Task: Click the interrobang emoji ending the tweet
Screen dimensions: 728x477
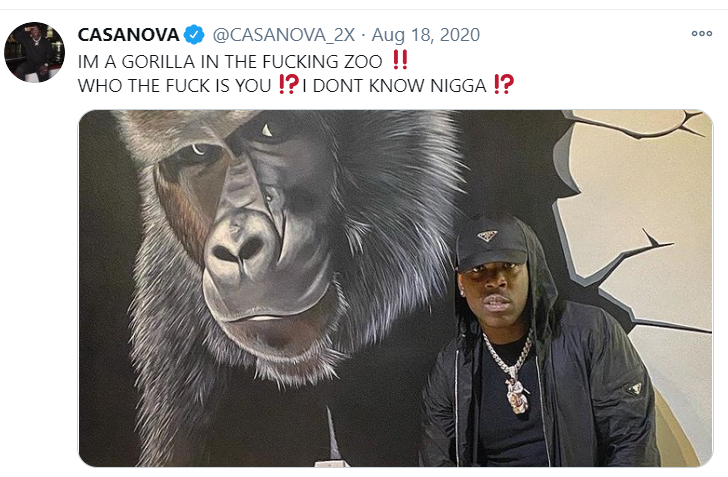Action: coord(504,85)
